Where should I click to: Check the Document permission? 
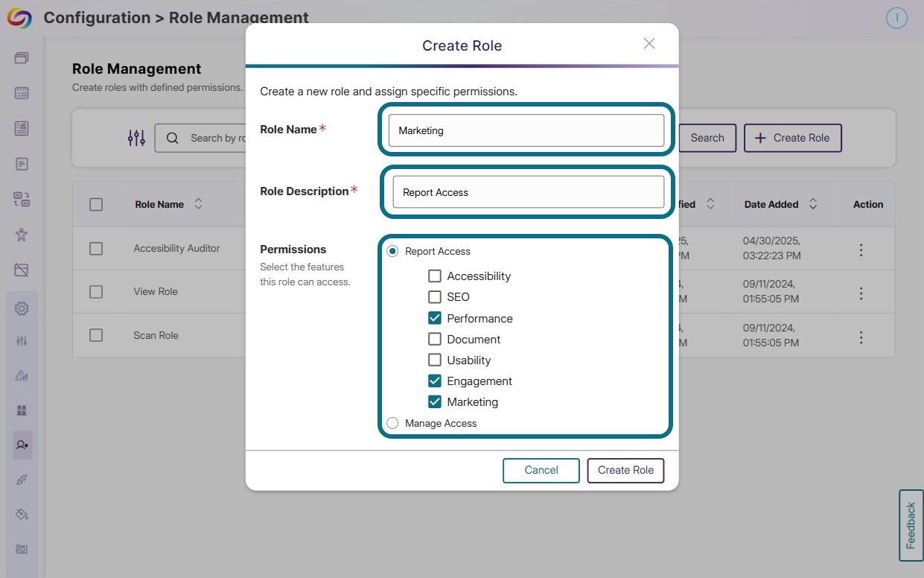[x=435, y=339]
